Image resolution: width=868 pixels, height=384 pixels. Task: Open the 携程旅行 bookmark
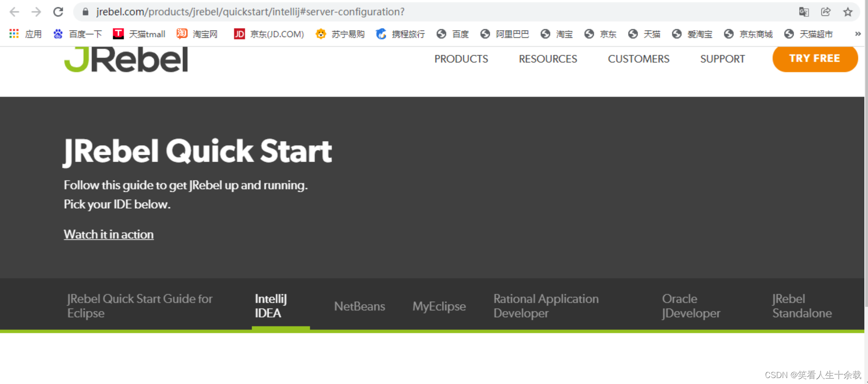coord(400,34)
